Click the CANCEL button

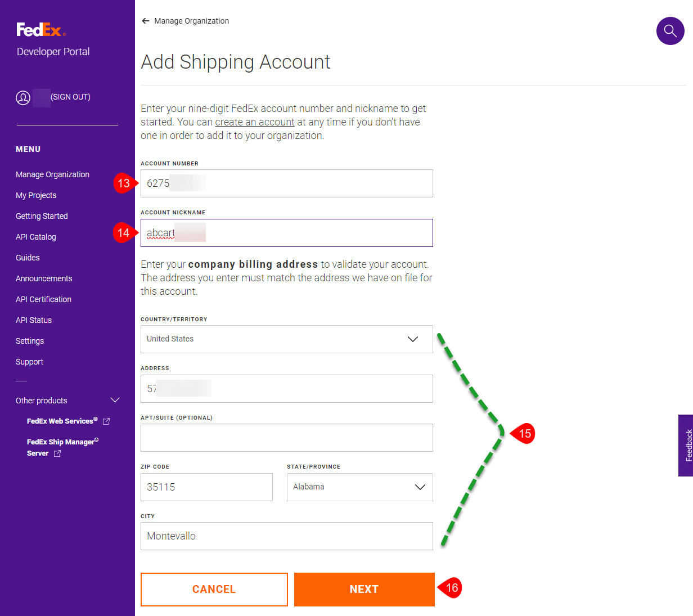coord(214,589)
